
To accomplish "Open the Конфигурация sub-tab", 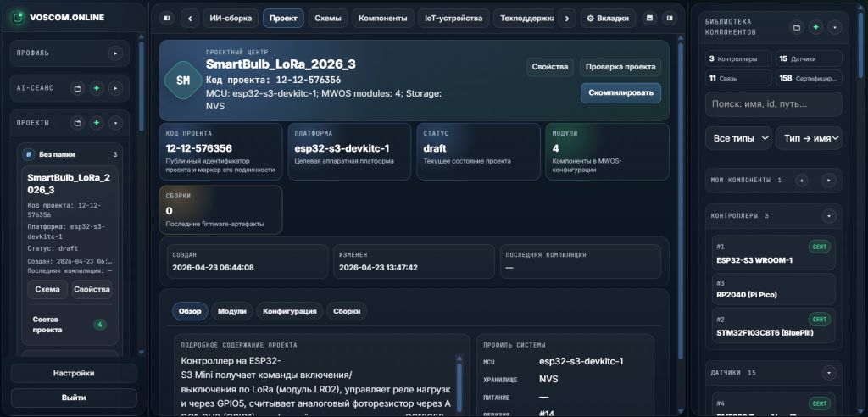I will pos(290,311).
